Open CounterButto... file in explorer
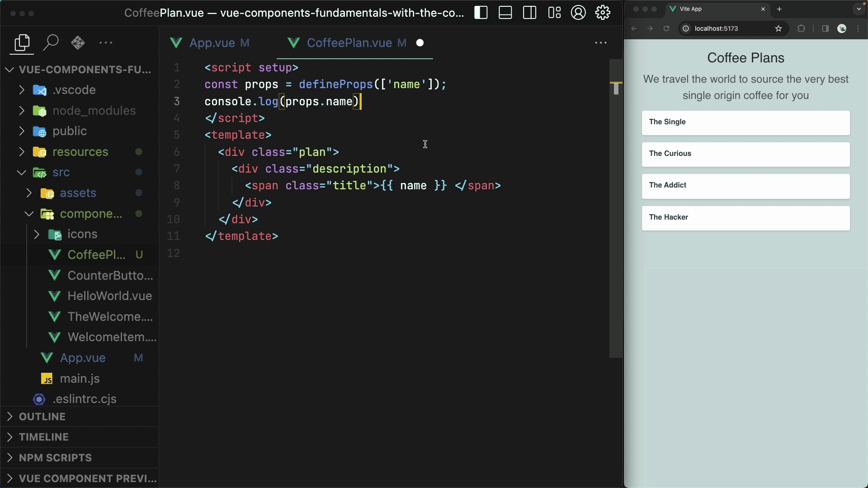The height and width of the screenshot is (488, 868). coord(80,276)
